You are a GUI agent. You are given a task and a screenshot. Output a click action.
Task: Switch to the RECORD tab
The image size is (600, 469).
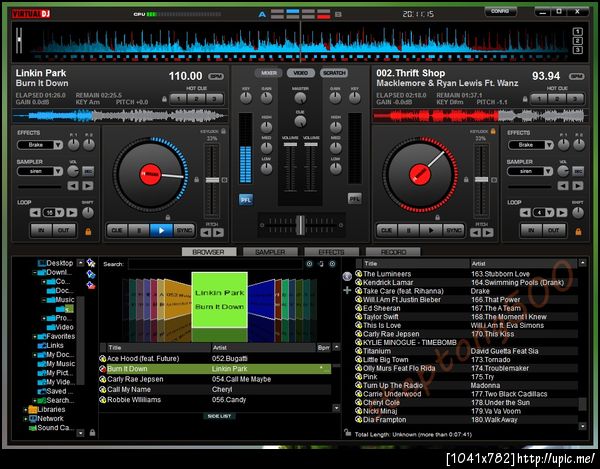(x=393, y=252)
